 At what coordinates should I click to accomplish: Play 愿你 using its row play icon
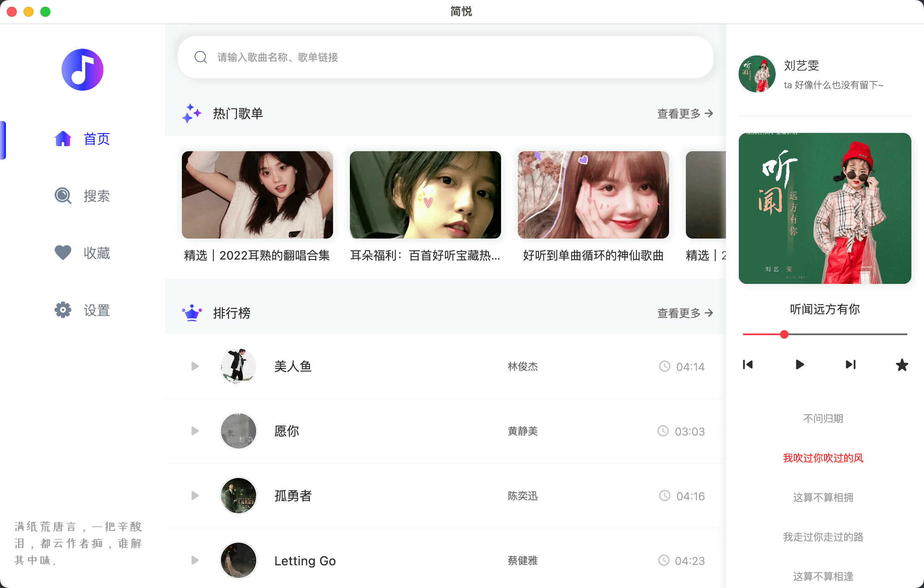point(195,431)
